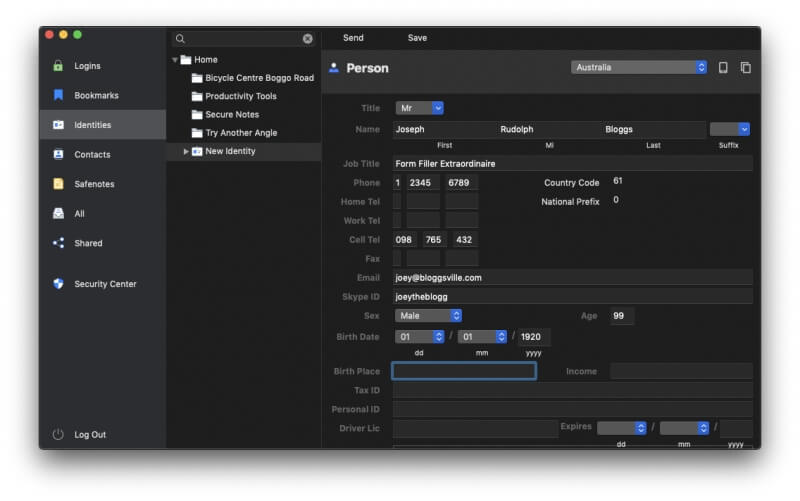Click the Personal ID input field

click(x=572, y=409)
